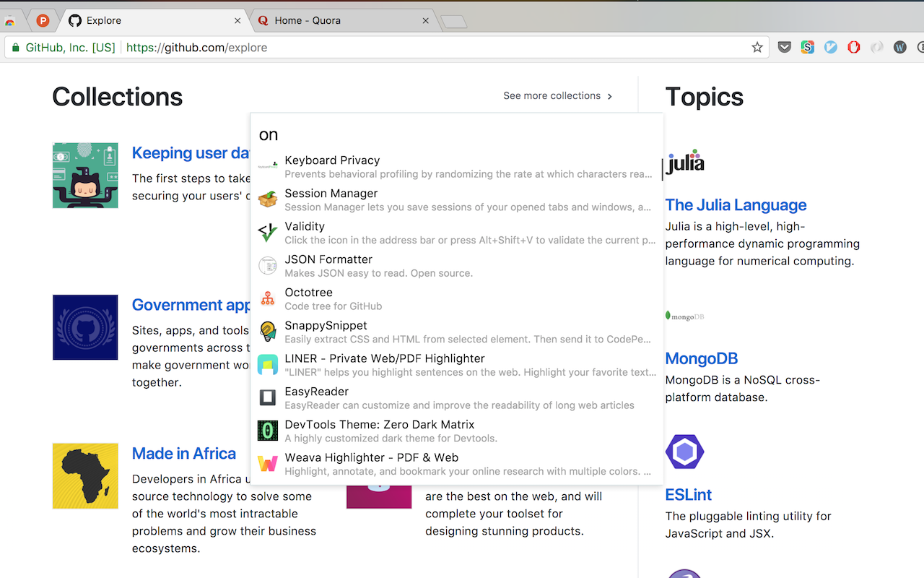Click the LINER highlighter icon
The width and height of the screenshot is (924, 578).
coord(268,365)
